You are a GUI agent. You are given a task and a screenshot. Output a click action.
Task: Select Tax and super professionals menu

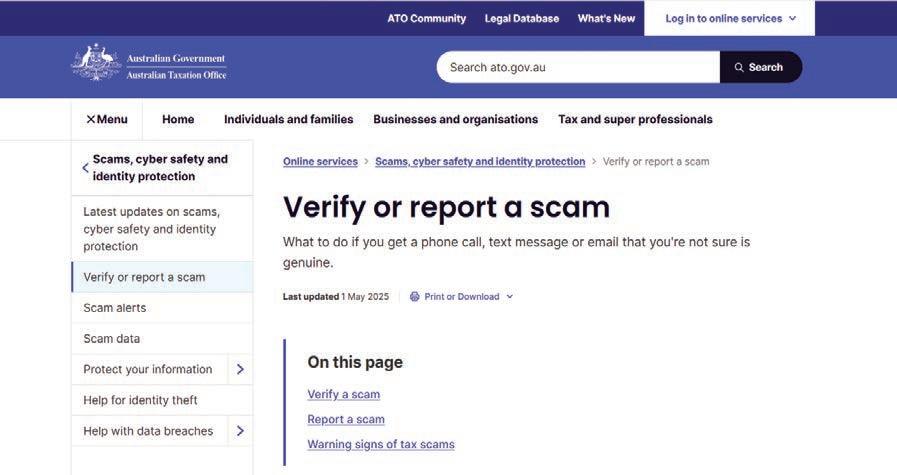pos(636,119)
